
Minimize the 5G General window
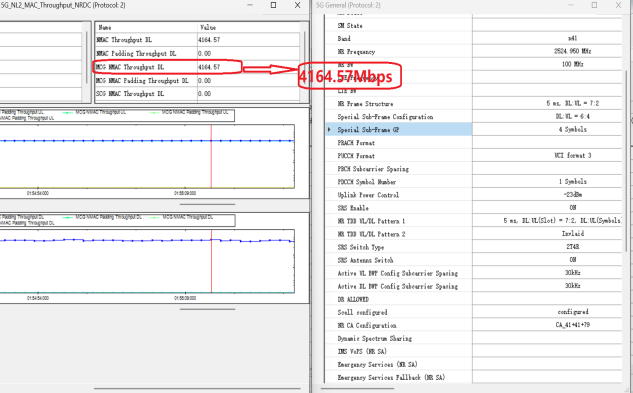pyautogui.click(x=571, y=5)
